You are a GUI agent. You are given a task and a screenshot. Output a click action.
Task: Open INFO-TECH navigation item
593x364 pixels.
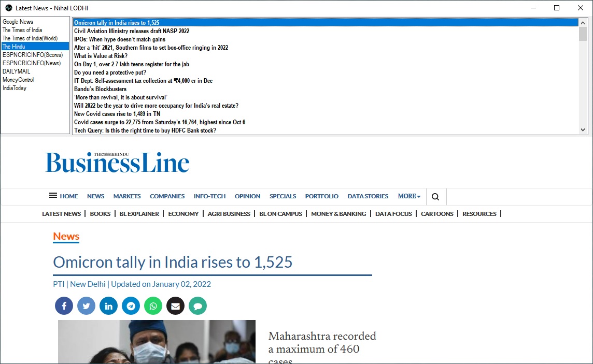click(x=209, y=196)
